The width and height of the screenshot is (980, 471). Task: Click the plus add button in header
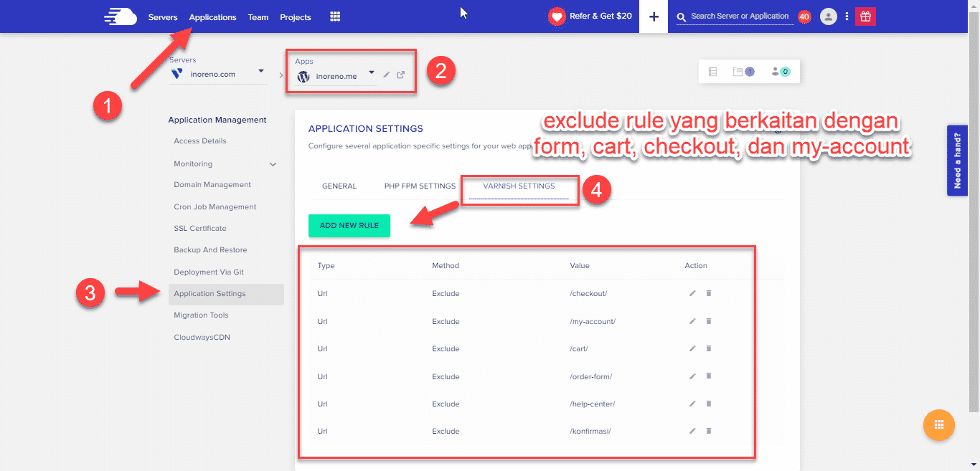tap(653, 16)
